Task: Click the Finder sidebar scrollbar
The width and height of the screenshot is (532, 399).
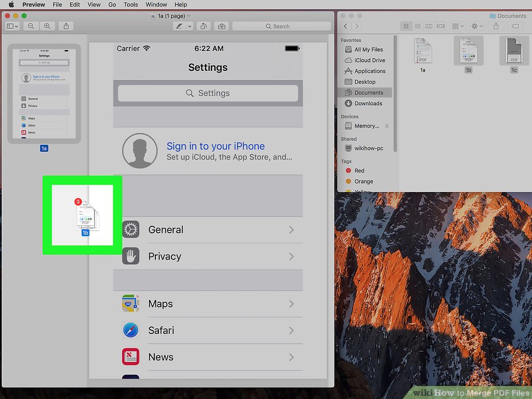Action: [395, 93]
